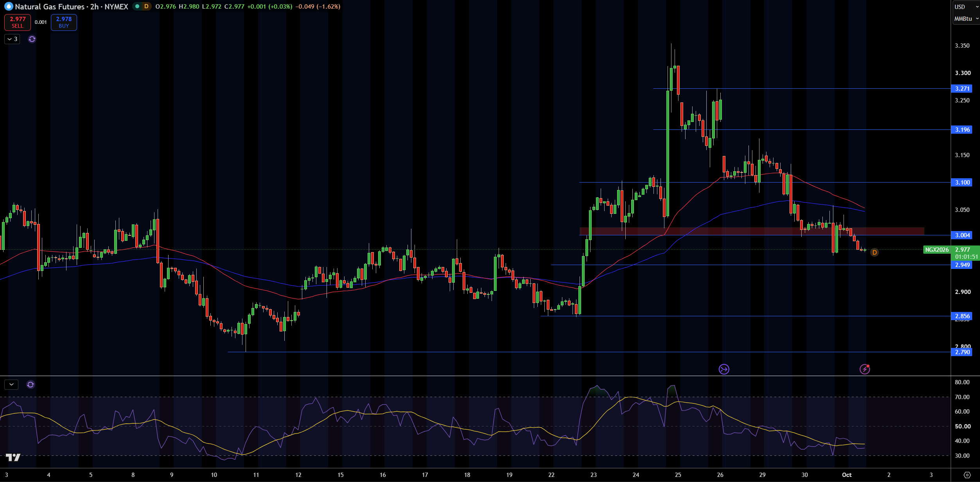980x482 pixels.
Task: Select the 3.004 price level label
Action: pos(961,235)
